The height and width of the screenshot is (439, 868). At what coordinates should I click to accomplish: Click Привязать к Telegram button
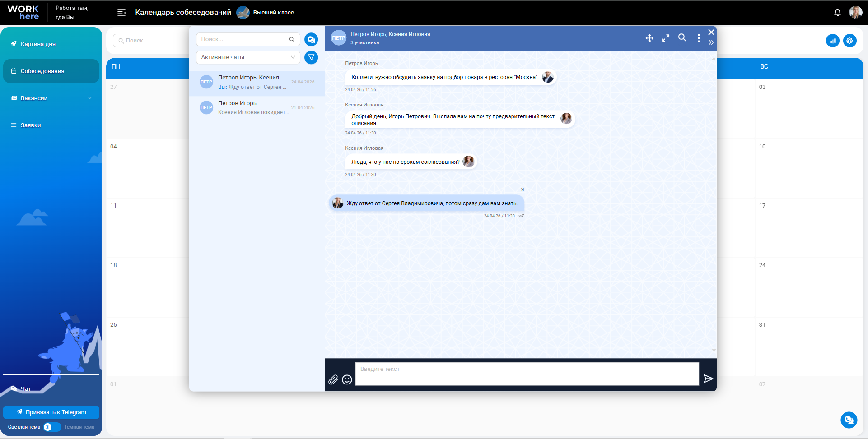(51, 412)
